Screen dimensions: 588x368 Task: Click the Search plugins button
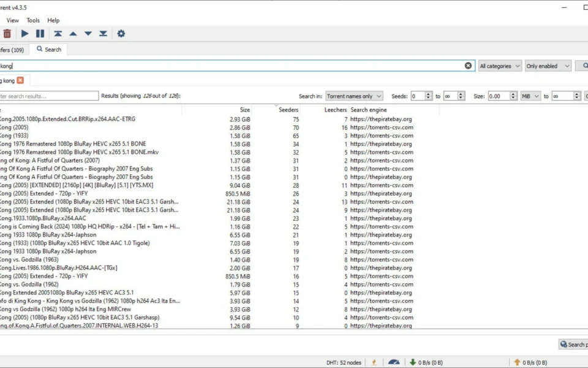click(x=574, y=344)
